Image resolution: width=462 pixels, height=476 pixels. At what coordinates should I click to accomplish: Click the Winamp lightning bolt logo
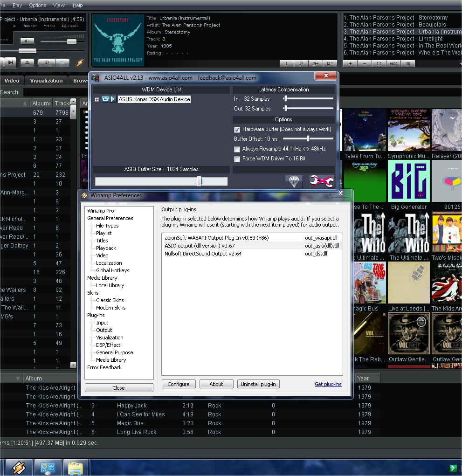[80, 62]
